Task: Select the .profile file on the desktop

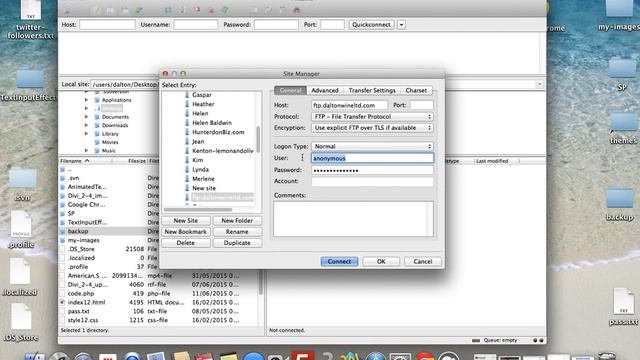Action: (20, 230)
